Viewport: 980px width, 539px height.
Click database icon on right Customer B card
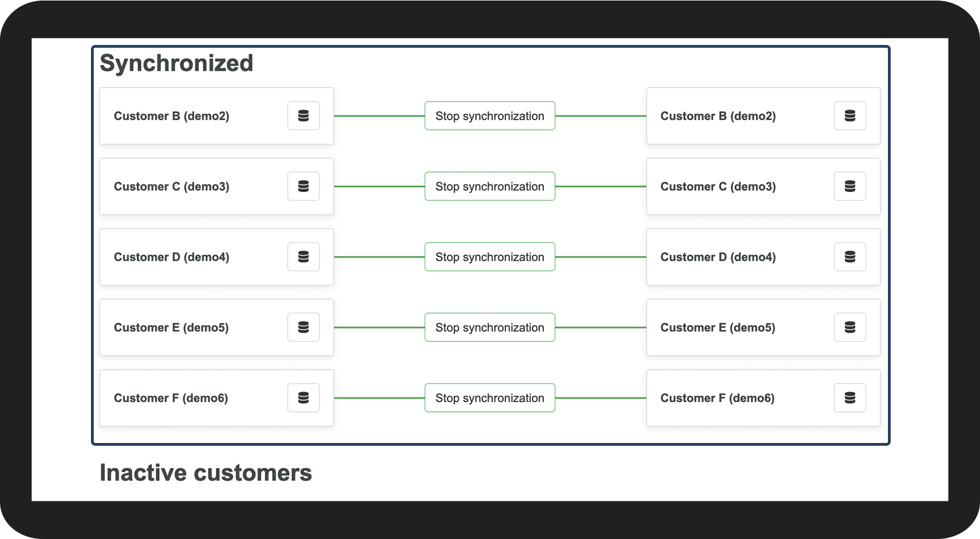coord(850,115)
